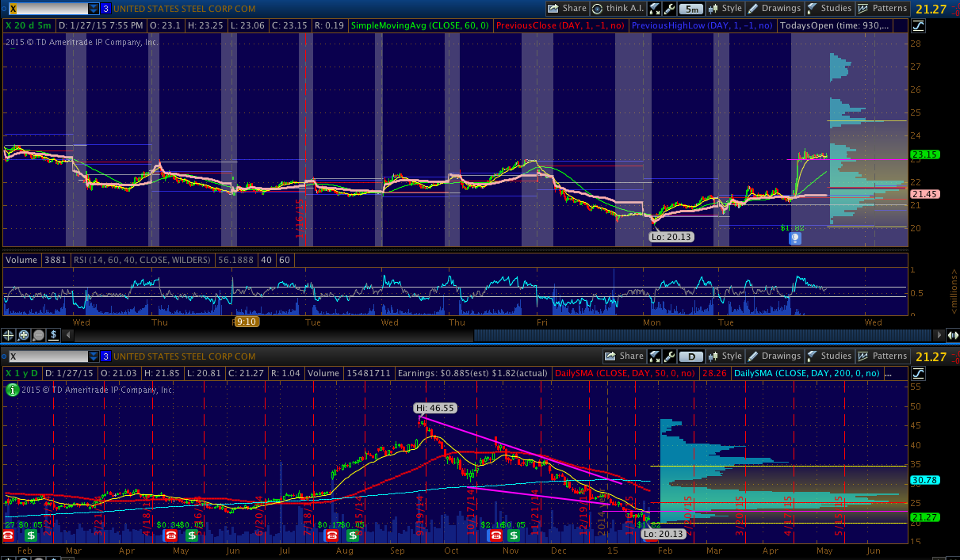960x560 pixels.
Task: Open chart settings wrench in lower chart
Action: 670,356
